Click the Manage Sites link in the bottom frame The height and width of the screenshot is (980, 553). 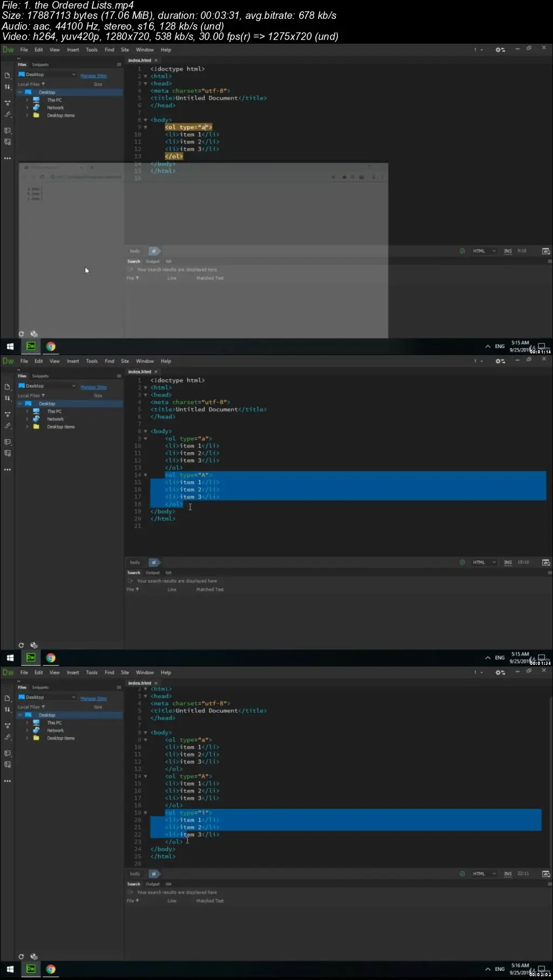93,698
